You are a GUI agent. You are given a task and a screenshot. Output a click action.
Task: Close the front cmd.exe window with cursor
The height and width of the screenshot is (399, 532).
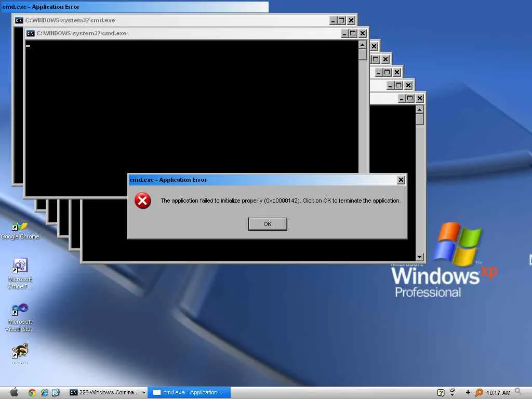click(x=363, y=34)
